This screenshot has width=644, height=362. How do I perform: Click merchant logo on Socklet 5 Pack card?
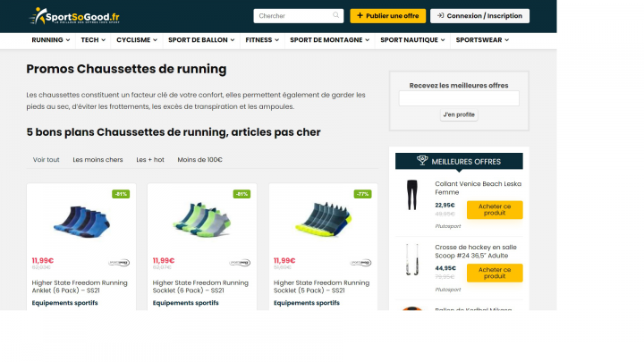[360, 263]
